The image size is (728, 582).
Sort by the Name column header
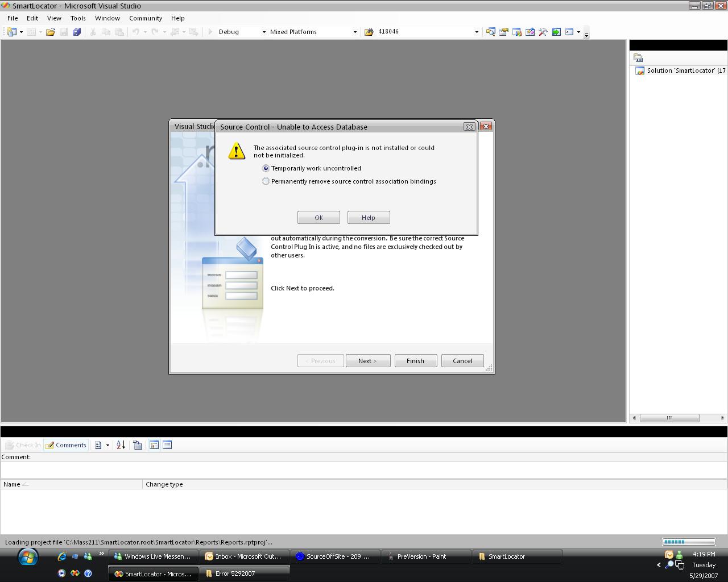[71, 484]
